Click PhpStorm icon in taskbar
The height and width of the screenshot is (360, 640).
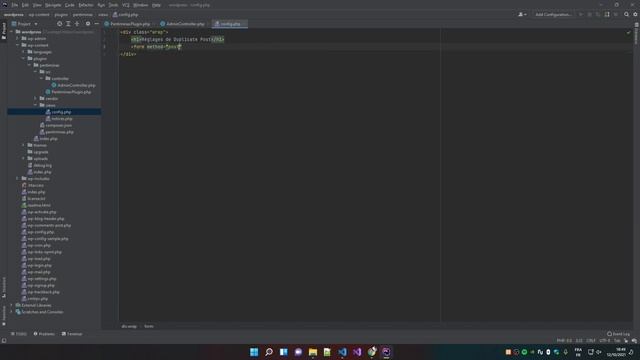386,352
